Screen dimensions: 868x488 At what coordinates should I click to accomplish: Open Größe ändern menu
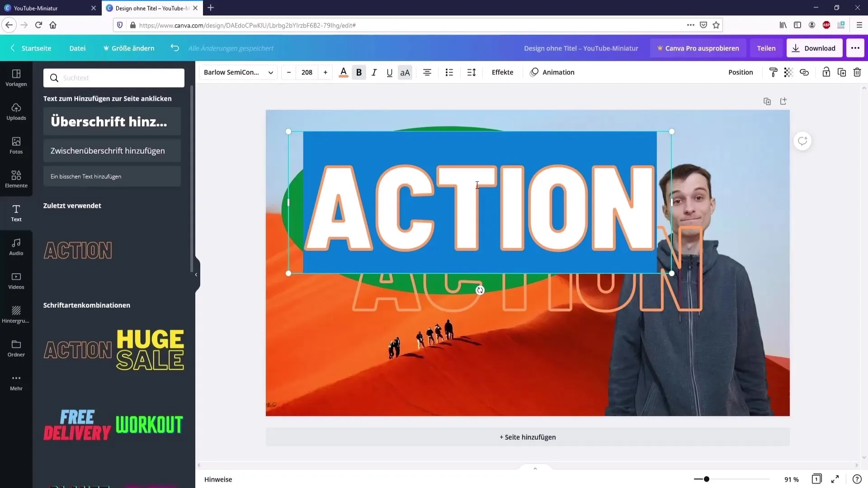[x=129, y=48]
